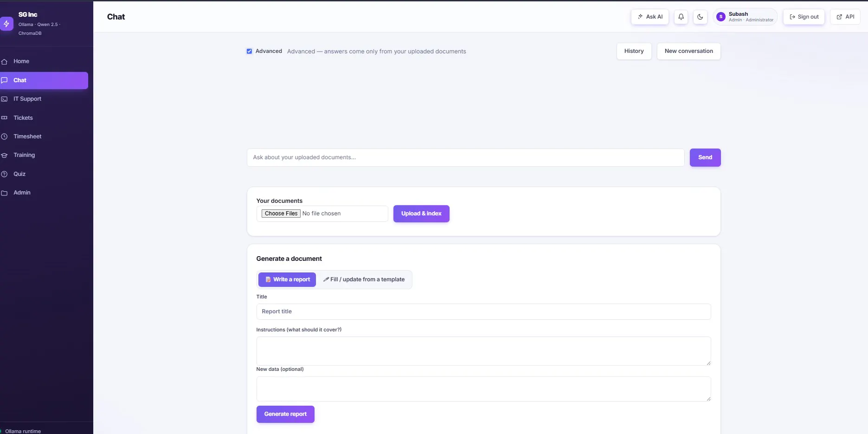Image resolution: width=868 pixels, height=434 pixels.
Task: Click the SG Inc lightning bolt logo
Action: point(6,24)
